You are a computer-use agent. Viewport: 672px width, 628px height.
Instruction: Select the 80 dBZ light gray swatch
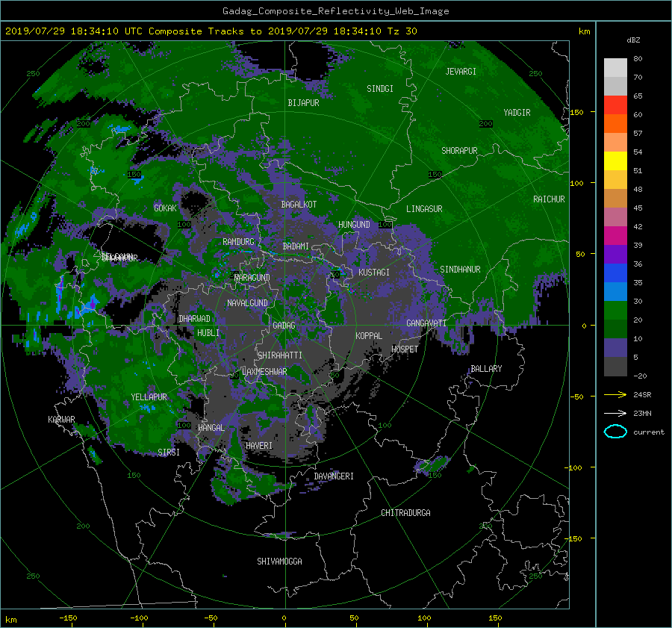click(615, 68)
